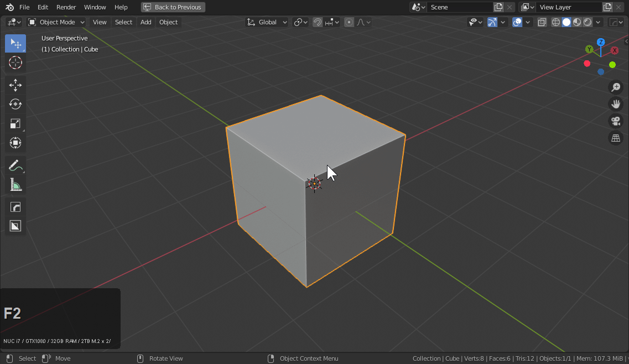
Task: Select the Cursor tool
Action: [15, 63]
